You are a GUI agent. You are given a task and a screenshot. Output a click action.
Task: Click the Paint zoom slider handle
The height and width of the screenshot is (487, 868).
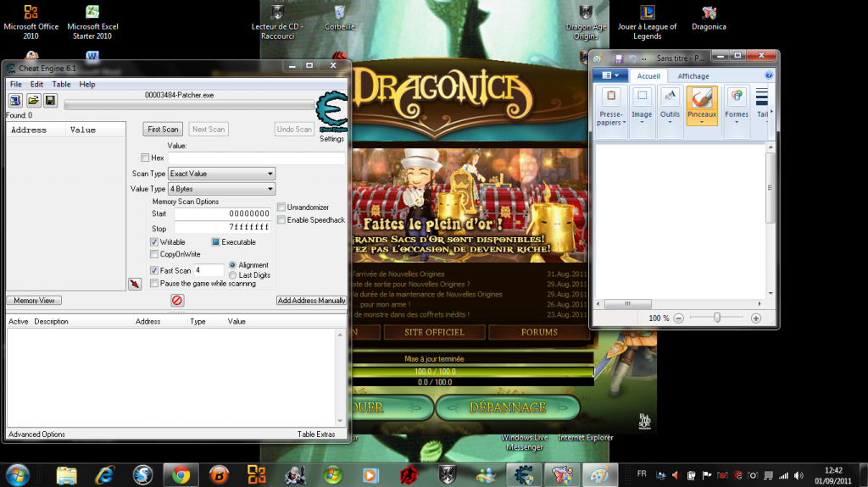pyautogui.click(x=717, y=318)
